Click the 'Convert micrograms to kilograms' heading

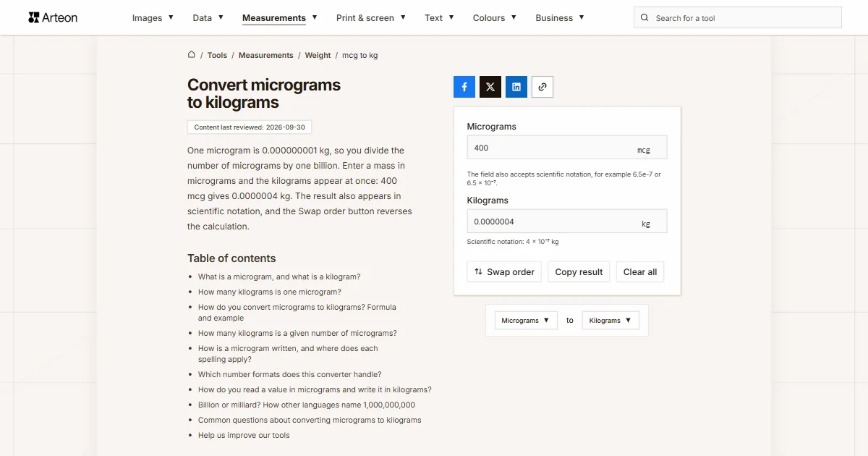point(264,93)
